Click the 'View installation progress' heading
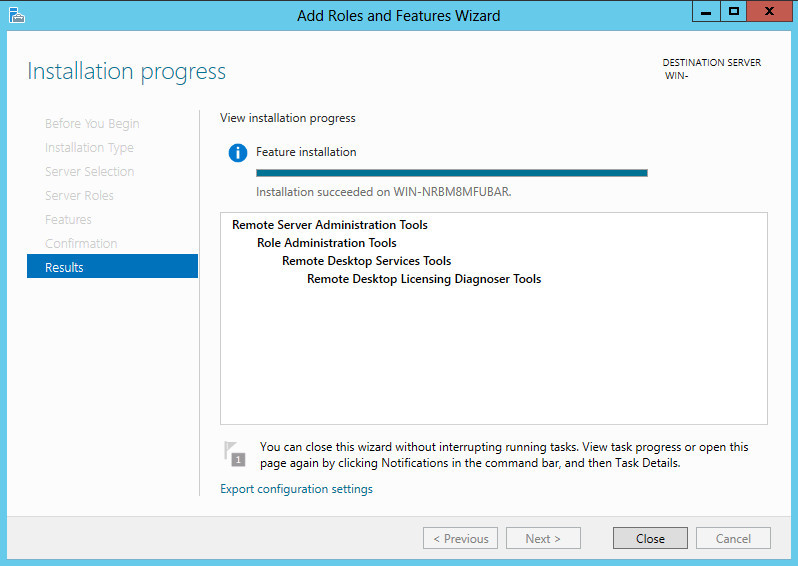798x566 pixels. (x=288, y=118)
